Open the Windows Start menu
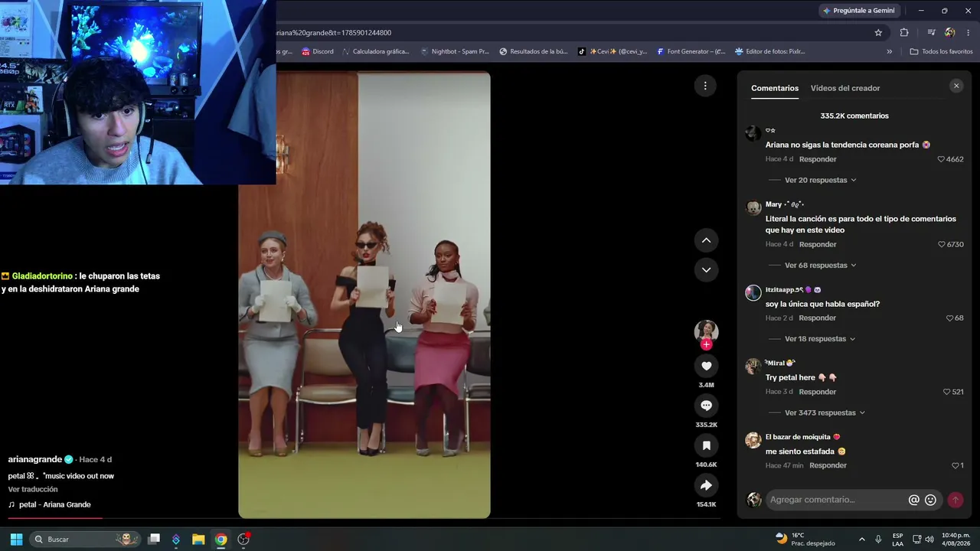The width and height of the screenshot is (980, 551). click(16, 540)
